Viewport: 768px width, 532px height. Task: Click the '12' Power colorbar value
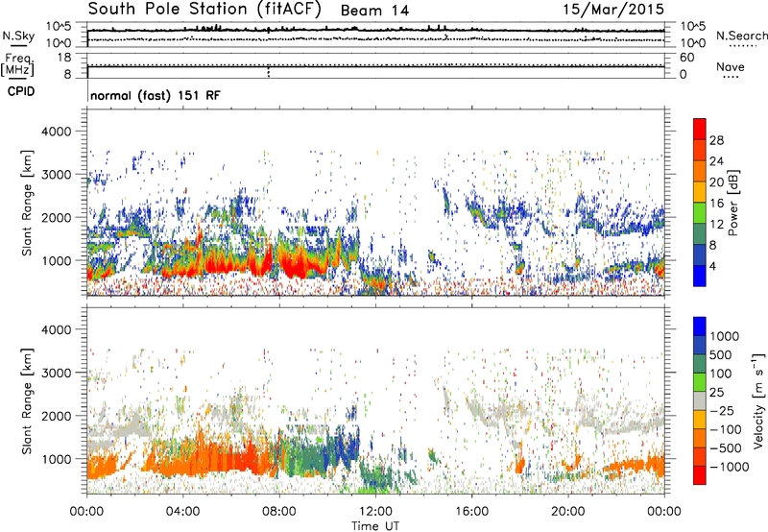click(x=716, y=225)
